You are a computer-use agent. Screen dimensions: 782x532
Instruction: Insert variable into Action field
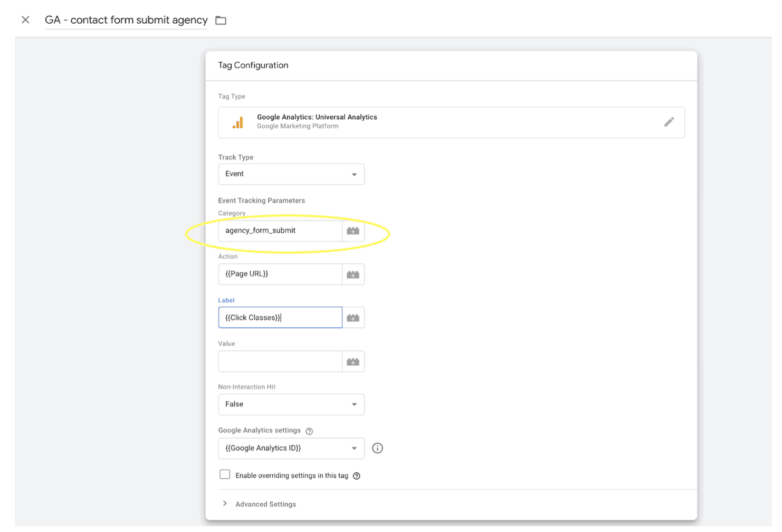click(353, 274)
